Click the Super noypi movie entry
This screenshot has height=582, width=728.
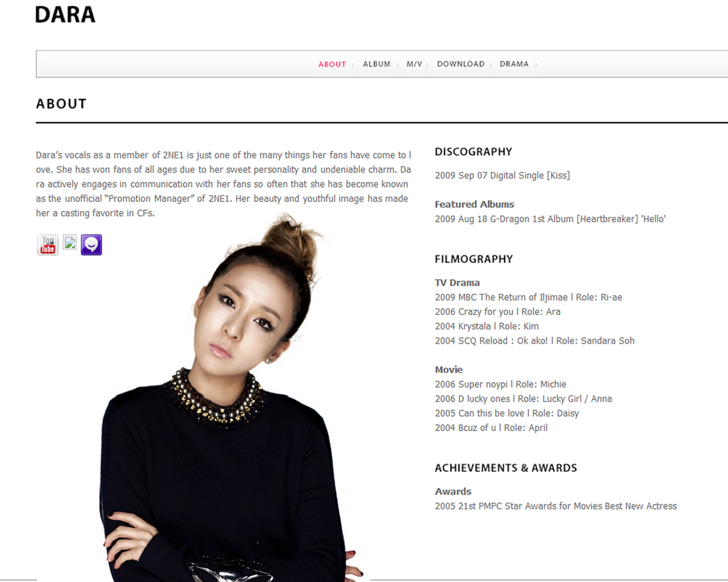pos(500,384)
